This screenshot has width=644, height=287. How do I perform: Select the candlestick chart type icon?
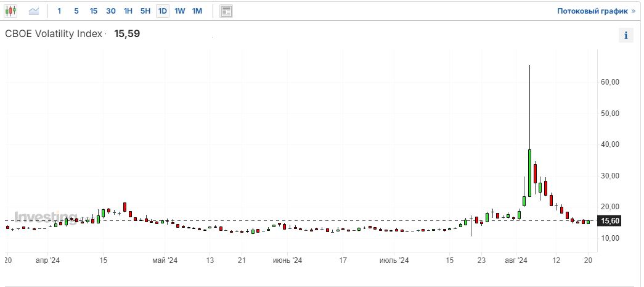(x=12, y=11)
